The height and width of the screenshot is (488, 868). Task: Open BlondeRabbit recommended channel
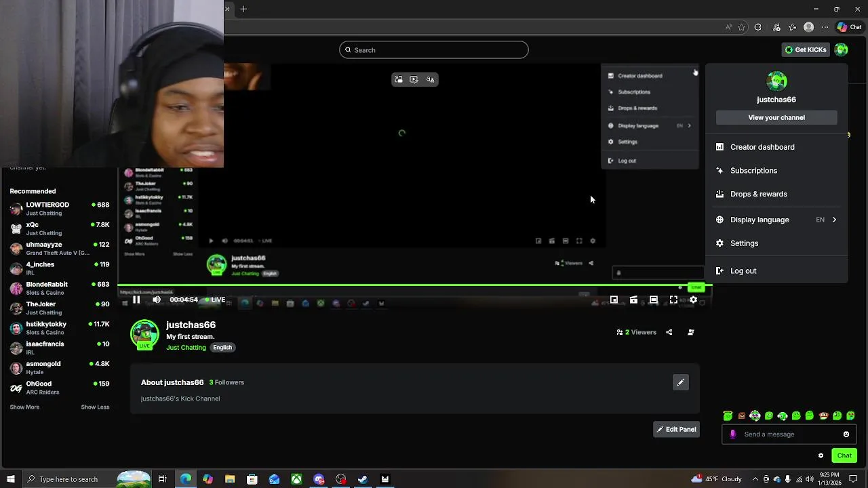(x=60, y=288)
